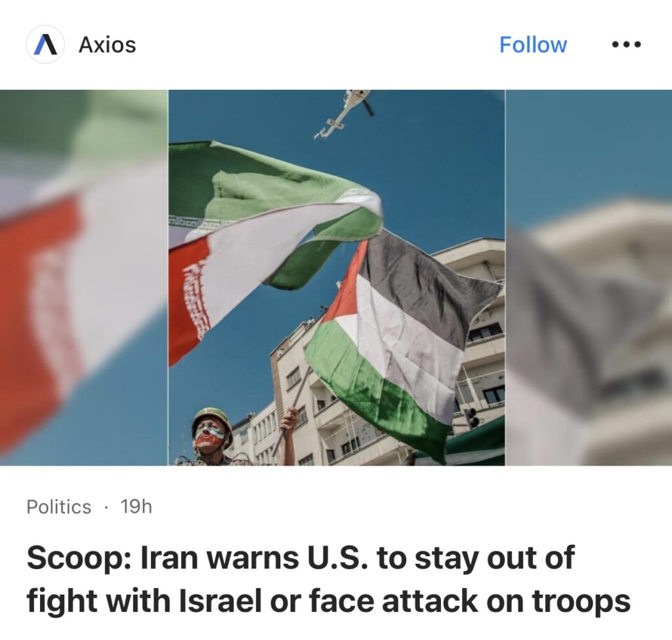Open the Axios publisher name link

click(x=107, y=45)
